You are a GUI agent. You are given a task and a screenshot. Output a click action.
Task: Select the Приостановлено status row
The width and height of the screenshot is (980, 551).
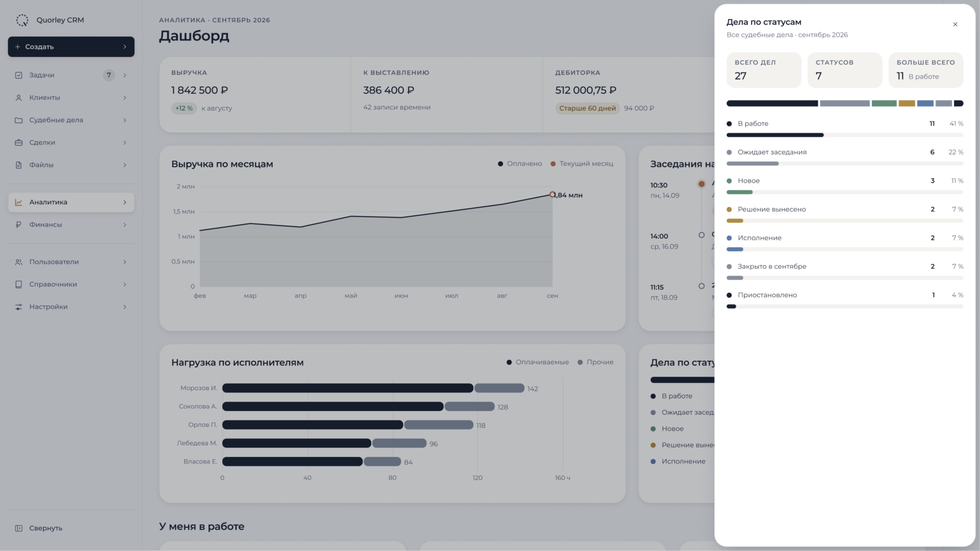coord(845,300)
